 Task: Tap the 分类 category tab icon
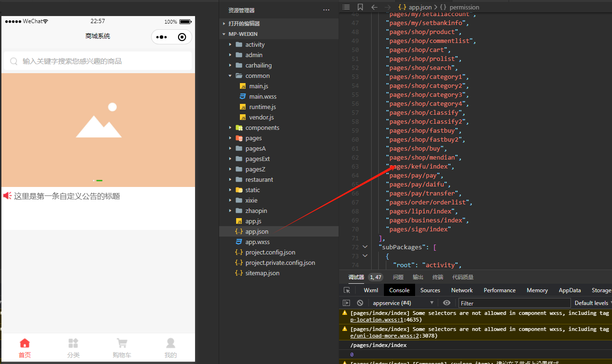tap(73, 343)
